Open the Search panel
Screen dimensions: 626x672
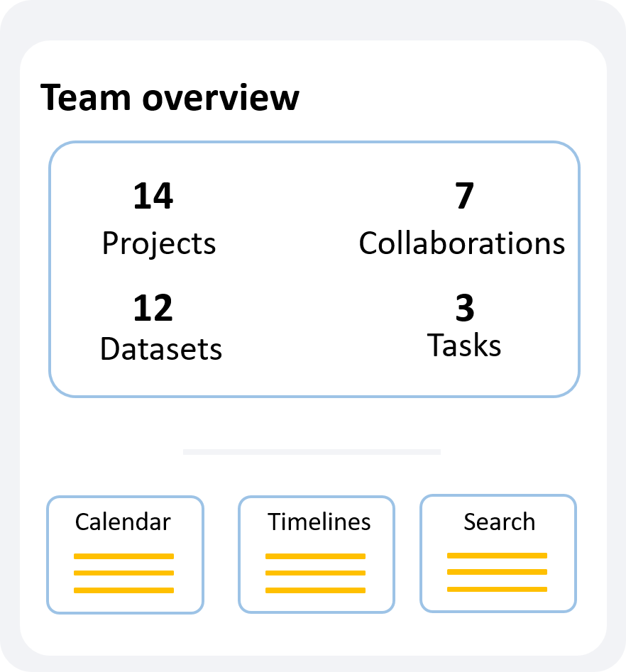pyautogui.click(x=497, y=553)
